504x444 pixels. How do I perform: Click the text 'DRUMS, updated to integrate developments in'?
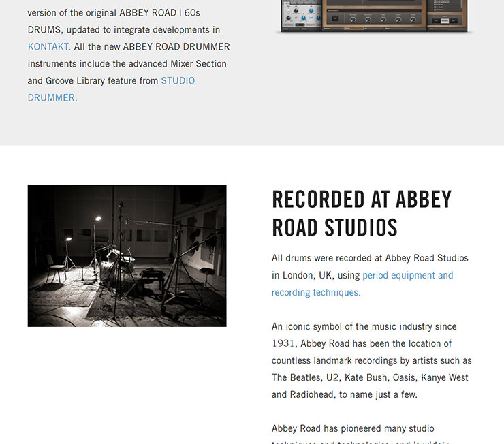[x=124, y=30]
